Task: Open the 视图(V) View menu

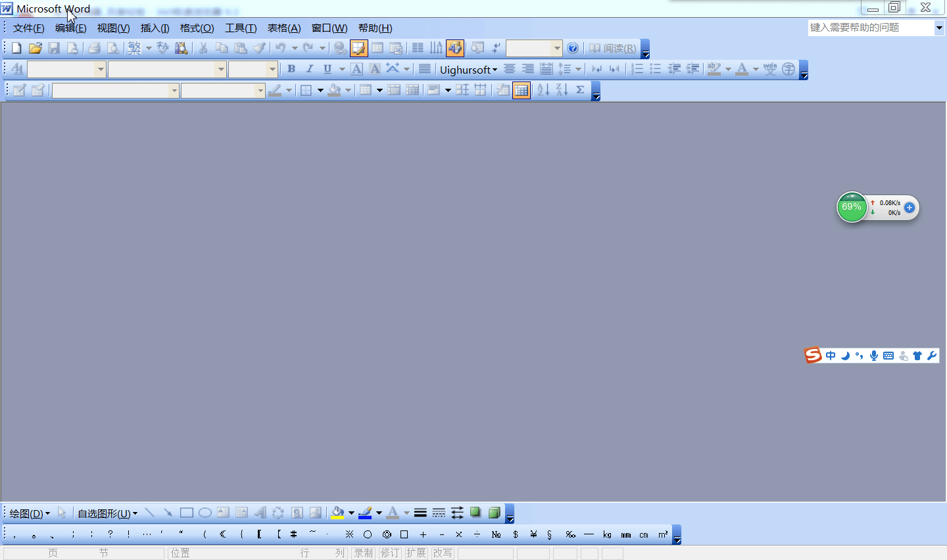Action: point(113,28)
